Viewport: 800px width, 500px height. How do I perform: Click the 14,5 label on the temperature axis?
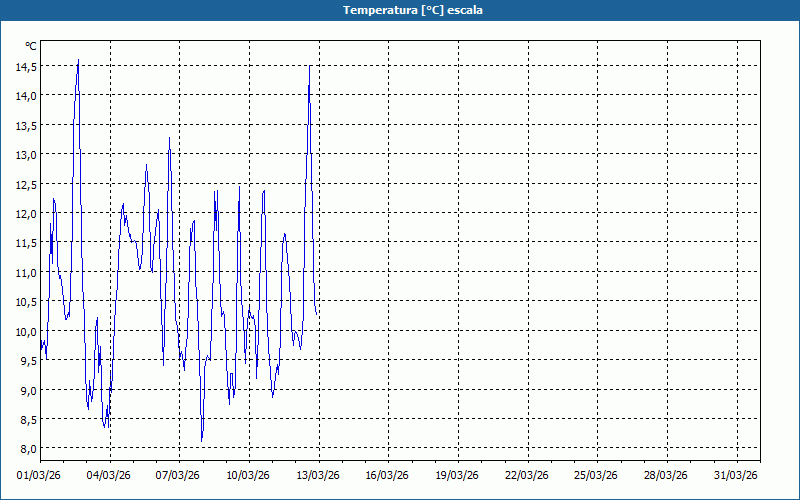coord(26,66)
